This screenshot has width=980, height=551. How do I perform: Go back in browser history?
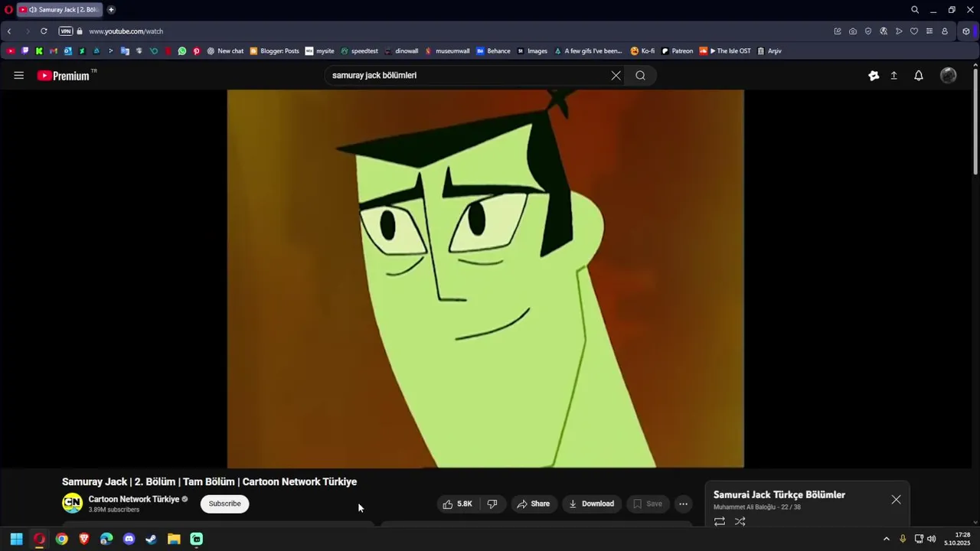coord(9,31)
